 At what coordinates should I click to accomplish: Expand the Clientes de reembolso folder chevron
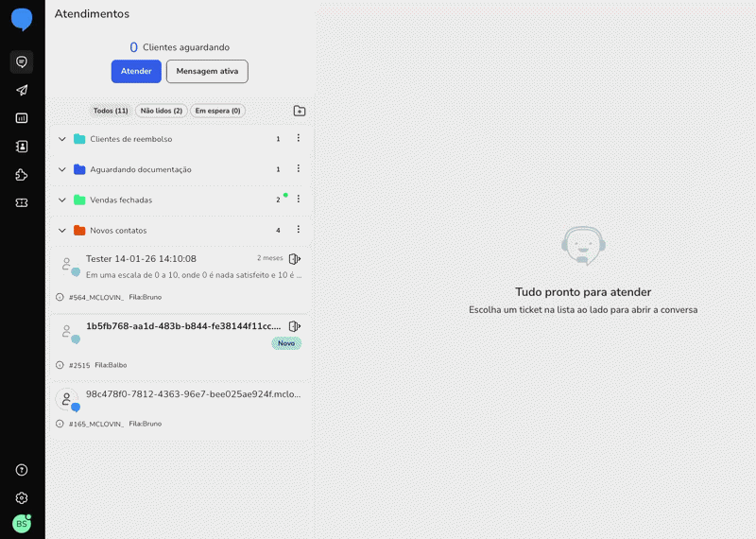[x=62, y=139]
